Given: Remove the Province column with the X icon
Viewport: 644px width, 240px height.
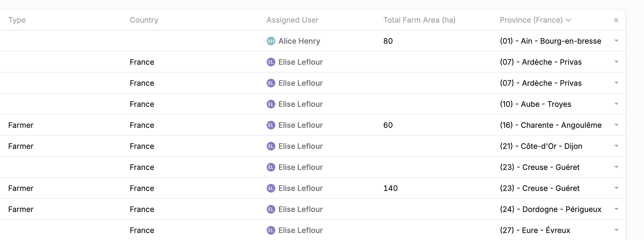Looking at the screenshot, I should [616, 20].
